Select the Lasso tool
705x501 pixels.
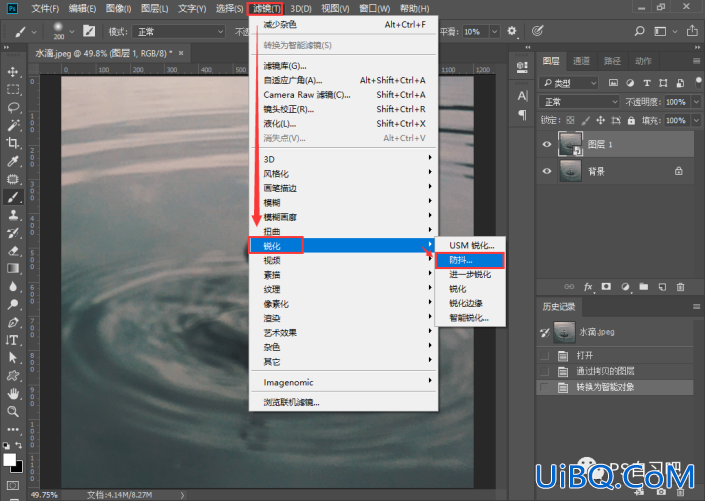[x=13, y=107]
